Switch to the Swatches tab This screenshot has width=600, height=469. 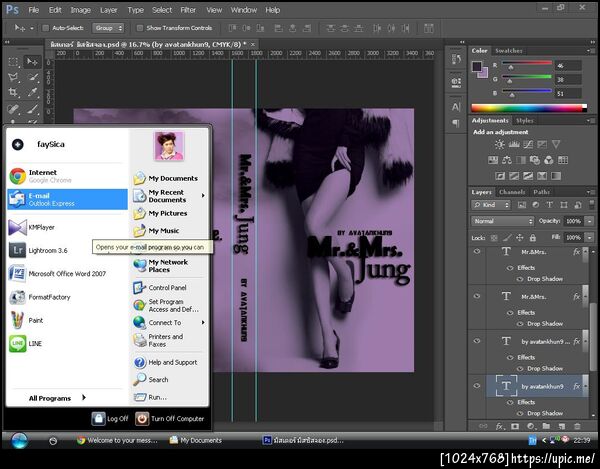pos(509,50)
